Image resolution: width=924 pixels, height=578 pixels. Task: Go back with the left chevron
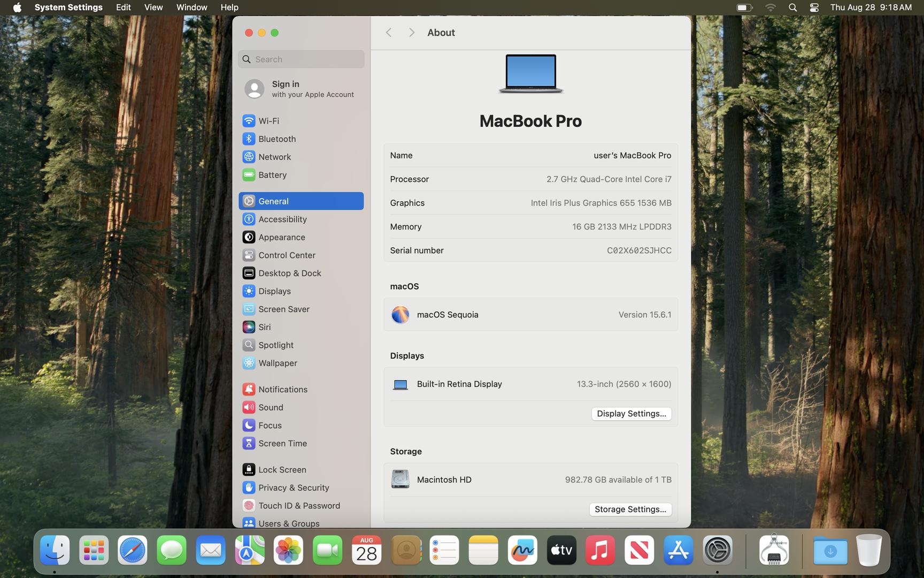pos(389,33)
